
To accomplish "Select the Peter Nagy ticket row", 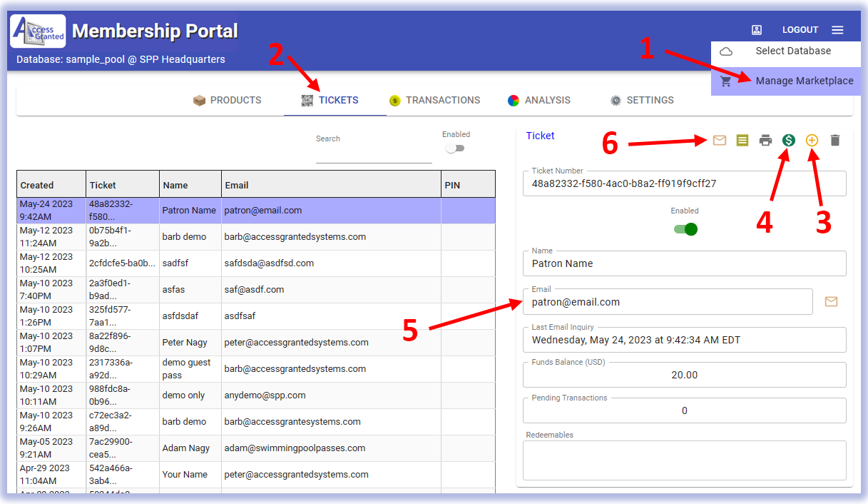I will pyautogui.click(x=255, y=343).
